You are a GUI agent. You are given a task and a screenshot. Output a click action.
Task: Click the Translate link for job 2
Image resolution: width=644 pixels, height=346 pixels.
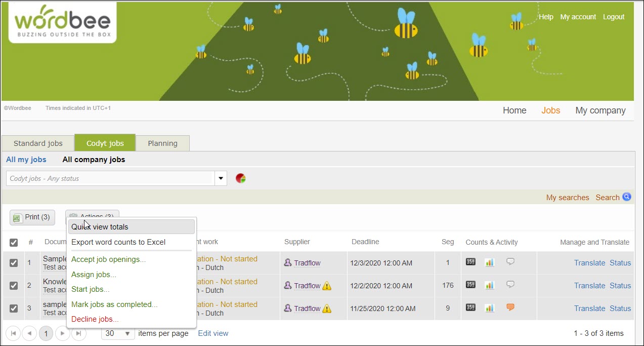click(589, 286)
